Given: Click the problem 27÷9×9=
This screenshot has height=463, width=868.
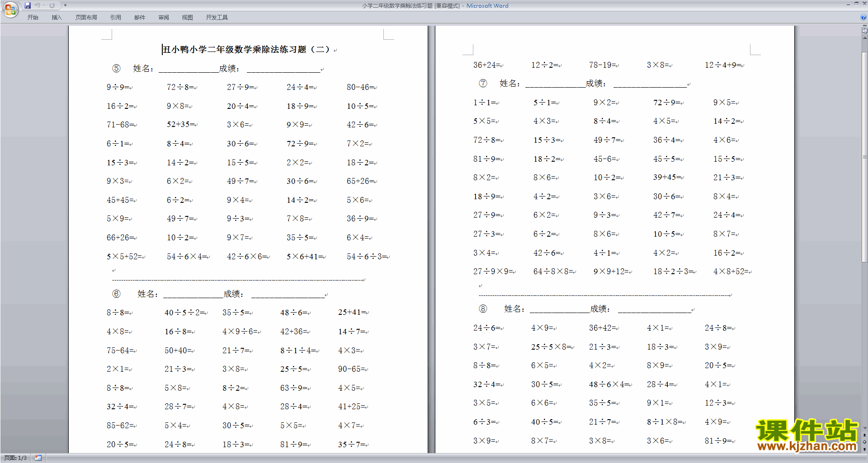Looking at the screenshot, I should point(494,271).
